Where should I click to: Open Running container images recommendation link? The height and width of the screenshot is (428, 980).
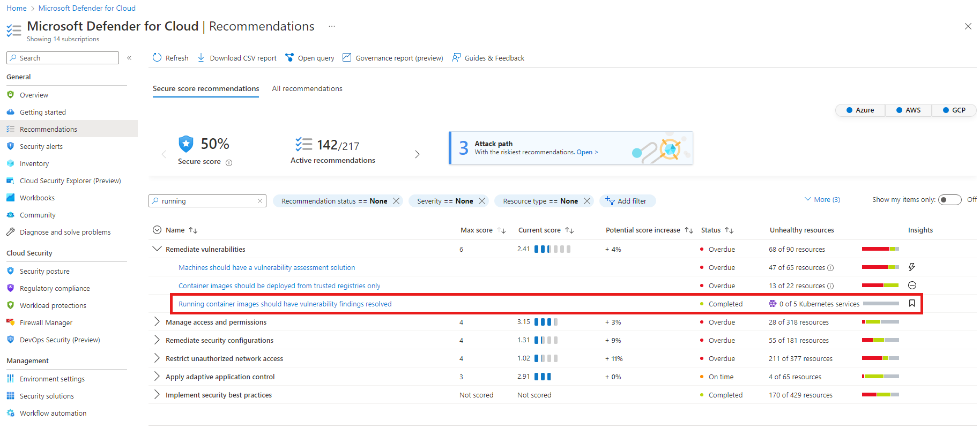pyautogui.click(x=285, y=304)
